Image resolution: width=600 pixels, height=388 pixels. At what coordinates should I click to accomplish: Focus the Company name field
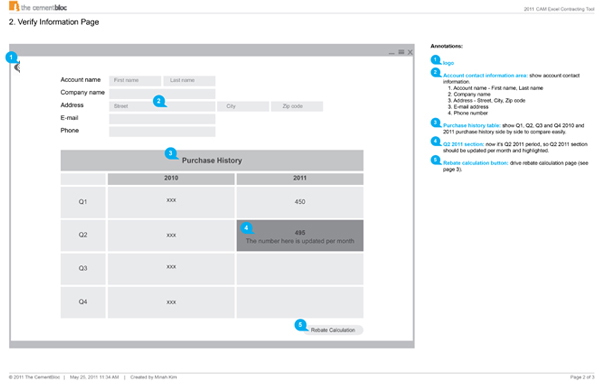pos(162,93)
